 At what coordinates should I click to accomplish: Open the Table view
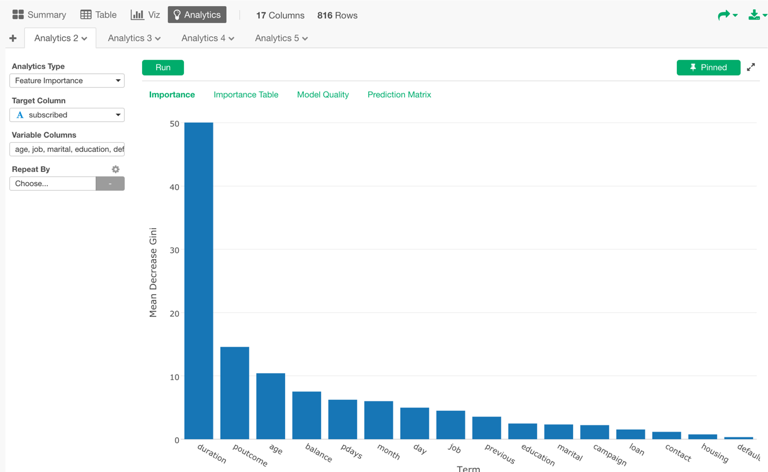(98, 15)
